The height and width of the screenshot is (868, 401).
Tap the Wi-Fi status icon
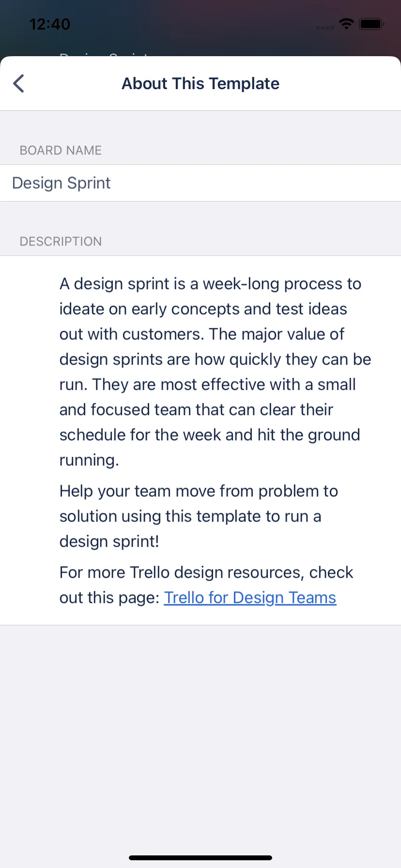coord(346,23)
